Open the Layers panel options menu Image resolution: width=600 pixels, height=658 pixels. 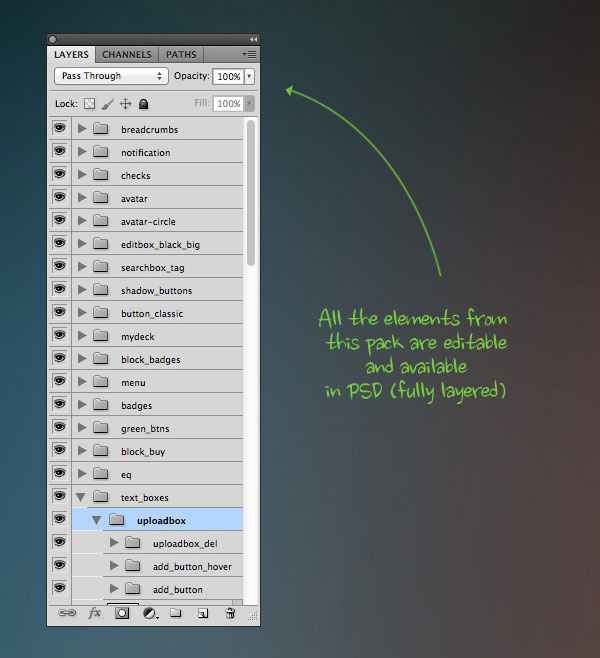click(x=249, y=54)
